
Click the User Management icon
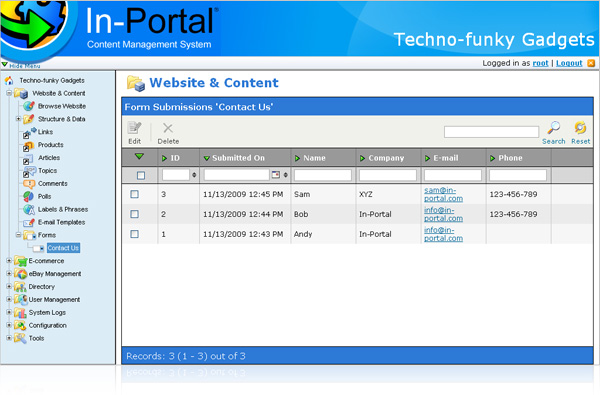20,299
